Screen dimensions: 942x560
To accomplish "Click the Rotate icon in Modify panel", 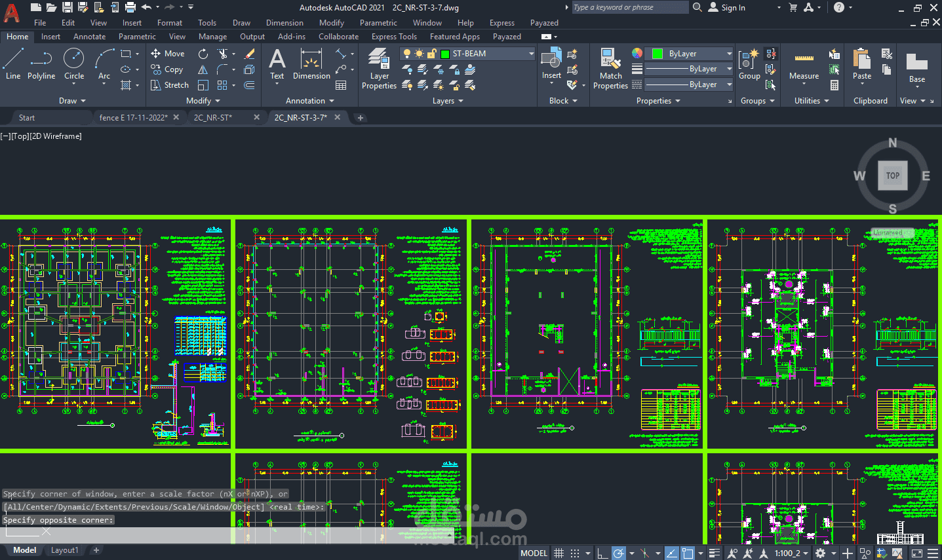I will [x=203, y=54].
